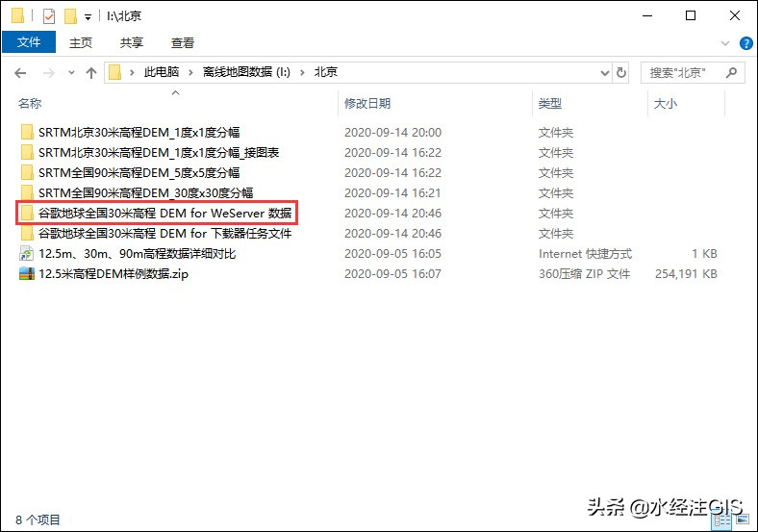Click the date 2020-09-14 16:21
This screenshot has width=758, height=532.
point(393,193)
